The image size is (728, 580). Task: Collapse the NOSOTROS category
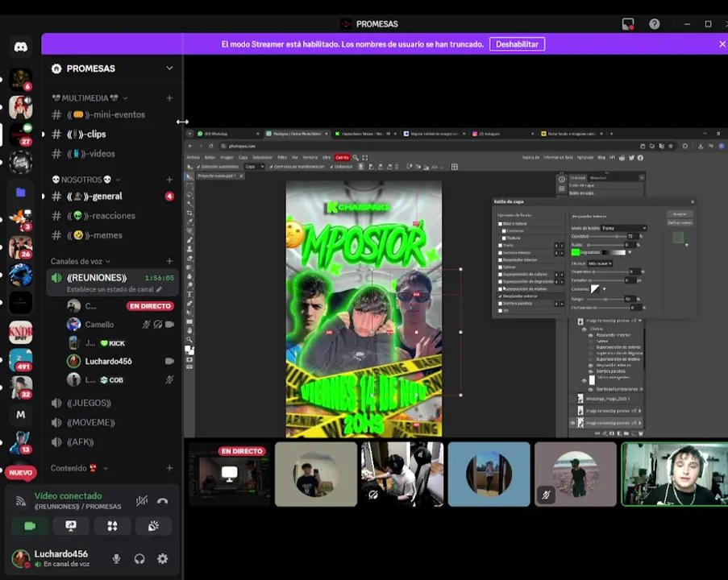(118, 180)
